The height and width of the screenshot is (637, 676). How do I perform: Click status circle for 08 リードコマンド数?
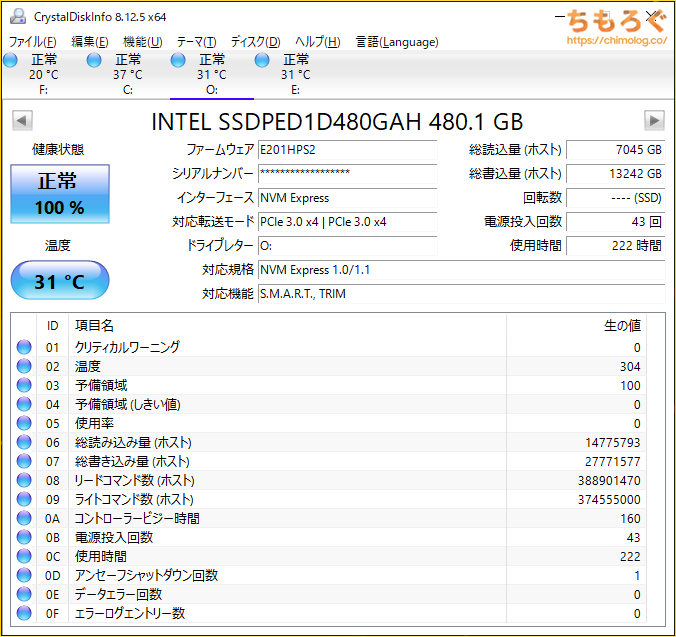(x=24, y=480)
